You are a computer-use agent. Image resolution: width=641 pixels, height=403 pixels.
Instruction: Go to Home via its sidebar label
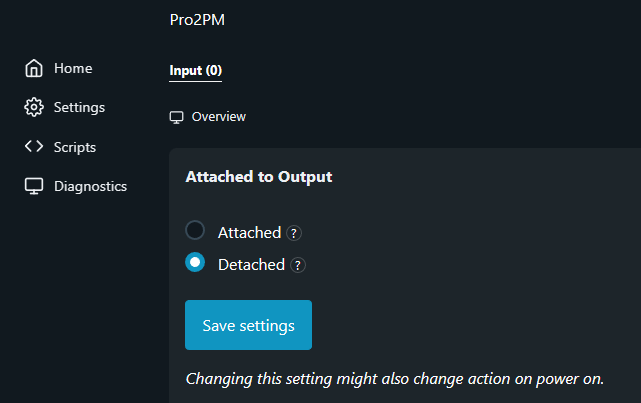[x=73, y=69]
